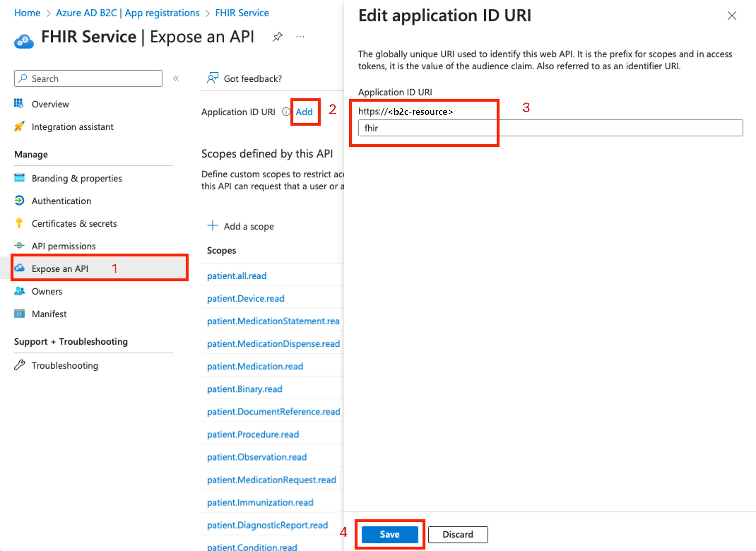The width and height of the screenshot is (756, 551).
Task: Save the Application ID URI
Action: (x=389, y=534)
